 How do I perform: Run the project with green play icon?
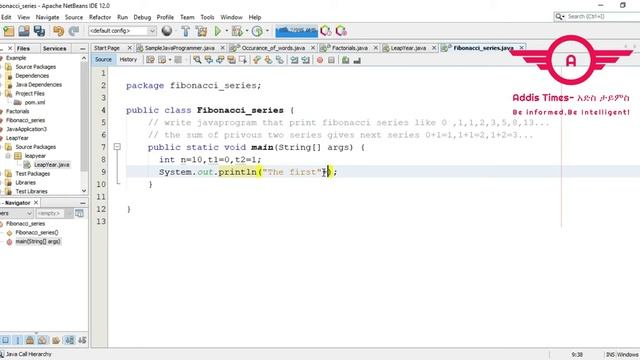tap(218, 31)
